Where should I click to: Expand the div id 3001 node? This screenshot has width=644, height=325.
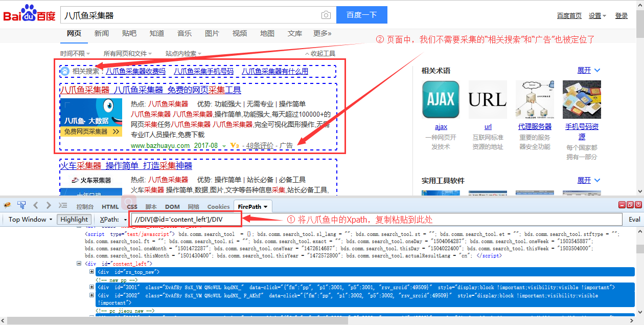tap(91, 287)
